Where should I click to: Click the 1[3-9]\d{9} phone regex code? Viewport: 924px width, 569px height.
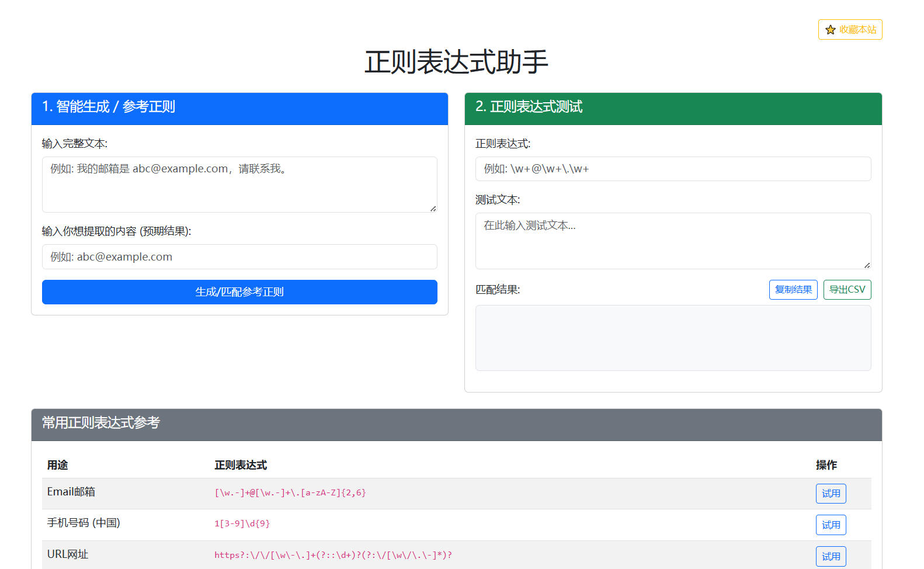click(x=242, y=524)
